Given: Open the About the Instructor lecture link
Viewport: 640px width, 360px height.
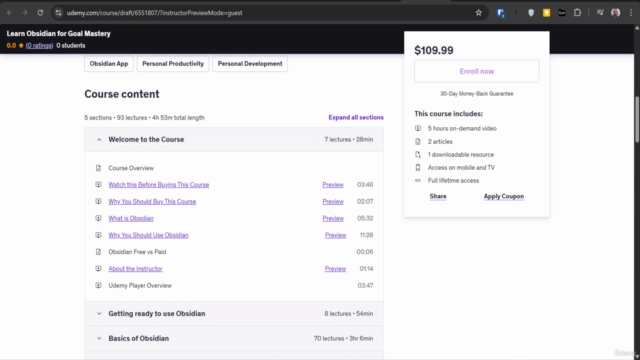Looking at the screenshot, I should click(x=136, y=269).
